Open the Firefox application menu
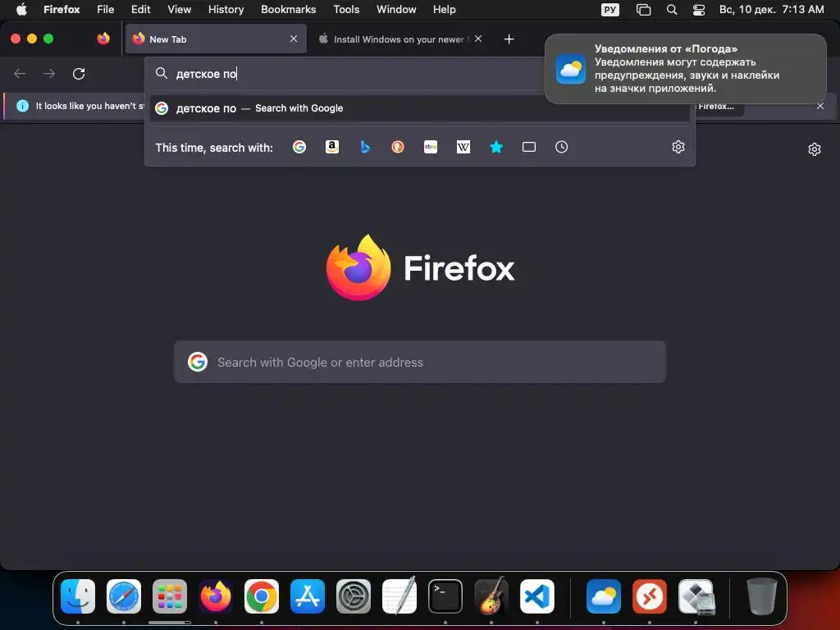Image resolution: width=840 pixels, height=630 pixels. coord(62,9)
